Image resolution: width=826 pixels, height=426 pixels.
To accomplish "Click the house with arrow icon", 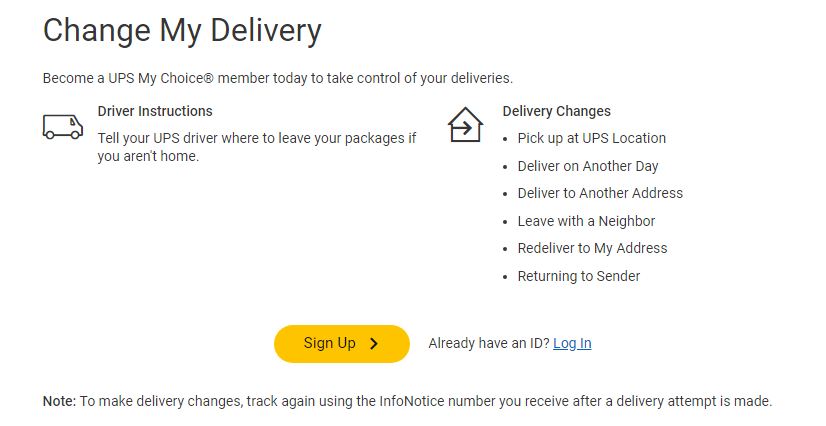I will pyautogui.click(x=465, y=125).
